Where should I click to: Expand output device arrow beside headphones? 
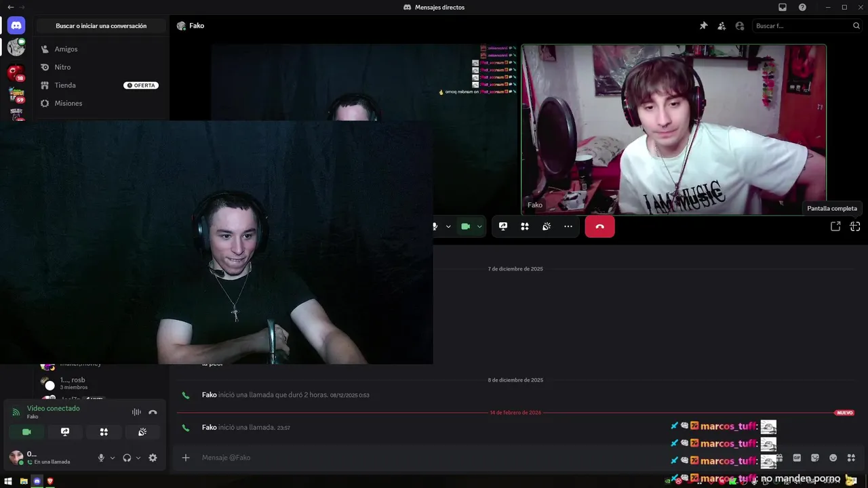(x=138, y=457)
